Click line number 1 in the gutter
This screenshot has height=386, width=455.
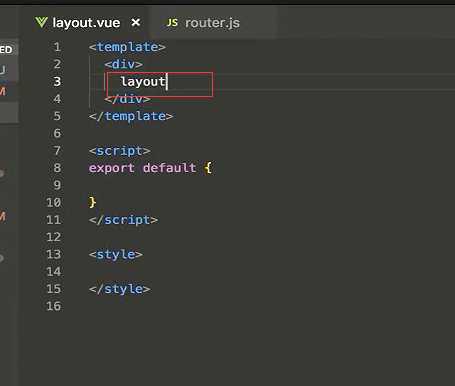click(57, 47)
